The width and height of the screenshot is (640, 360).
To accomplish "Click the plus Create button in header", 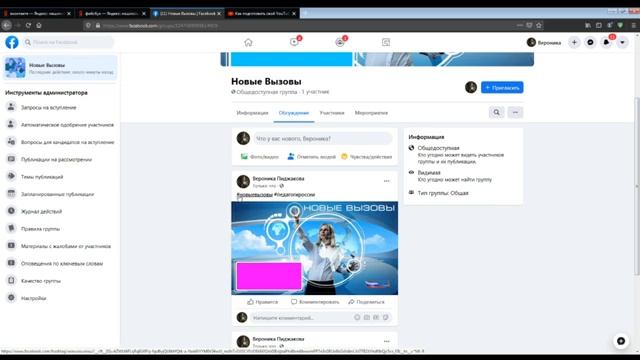I will coord(574,42).
